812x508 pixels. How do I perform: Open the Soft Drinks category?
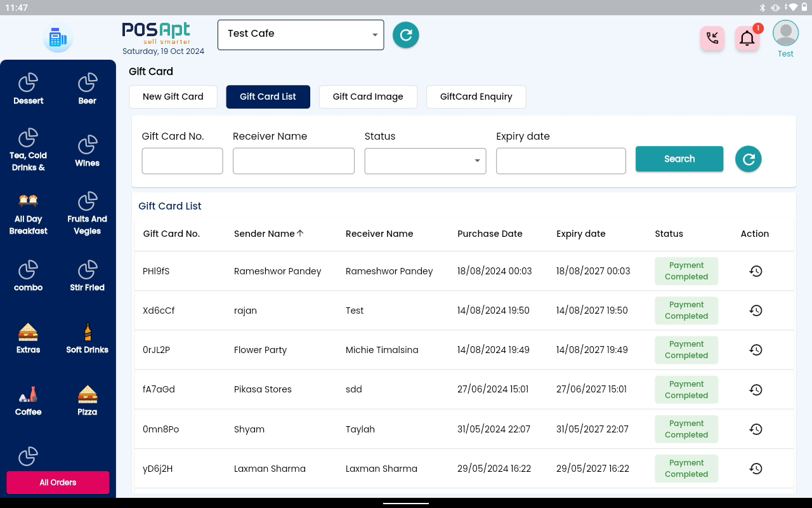coord(88,338)
